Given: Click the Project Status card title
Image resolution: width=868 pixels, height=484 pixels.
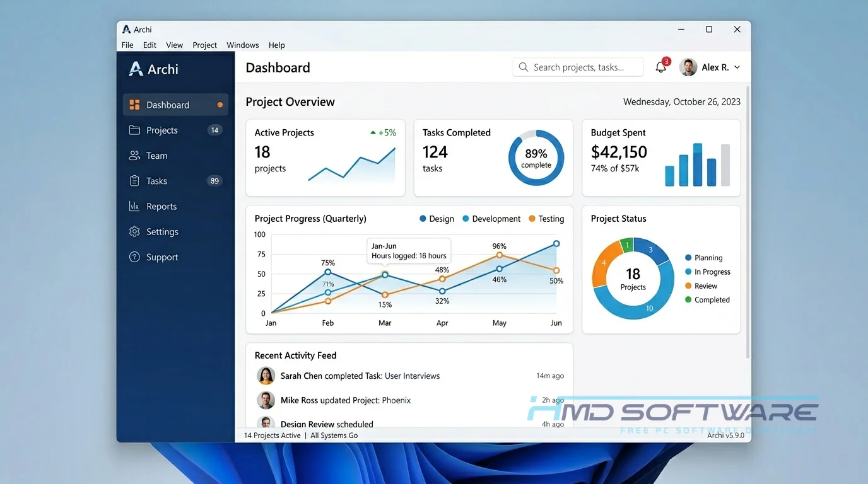Looking at the screenshot, I should [x=618, y=219].
